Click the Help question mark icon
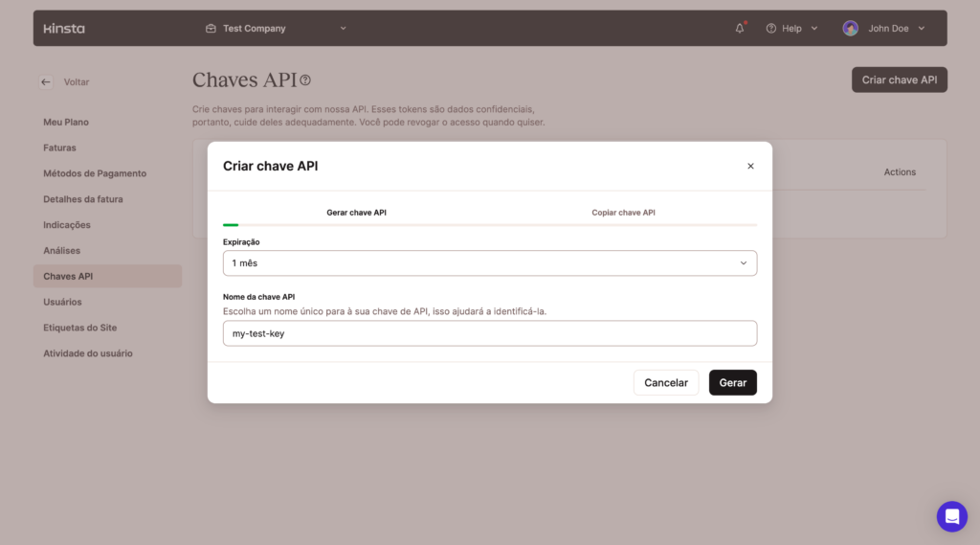Viewport: 980px width, 545px height. click(x=770, y=29)
